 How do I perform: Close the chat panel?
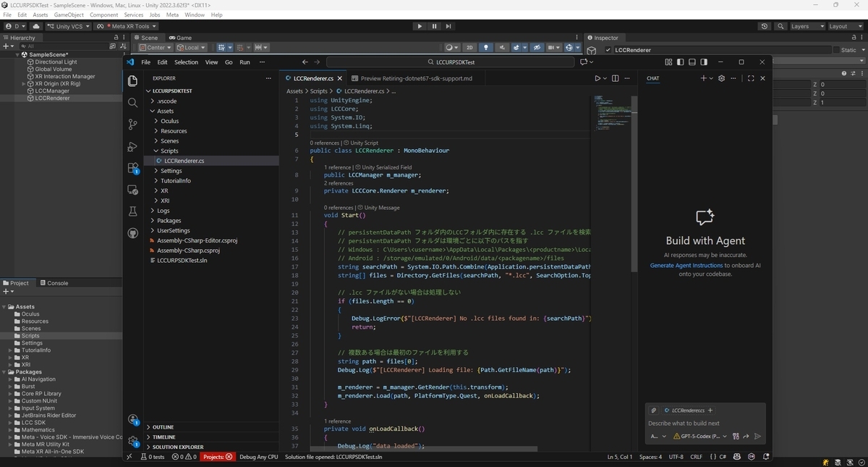click(x=762, y=78)
